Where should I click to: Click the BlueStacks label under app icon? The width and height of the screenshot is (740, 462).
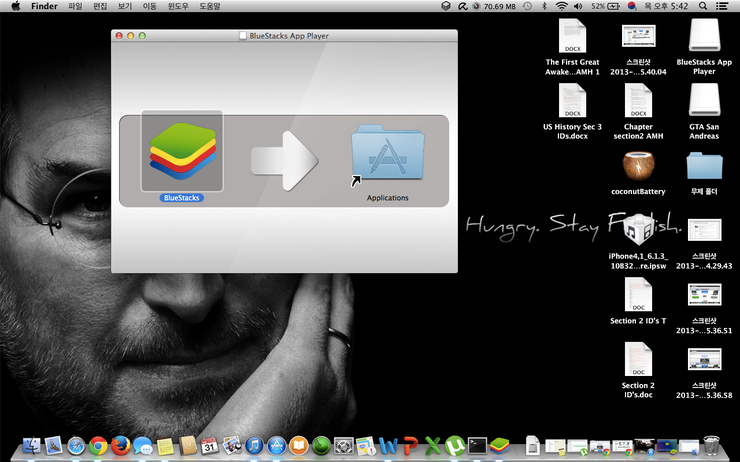pyautogui.click(x=182, y=198)
